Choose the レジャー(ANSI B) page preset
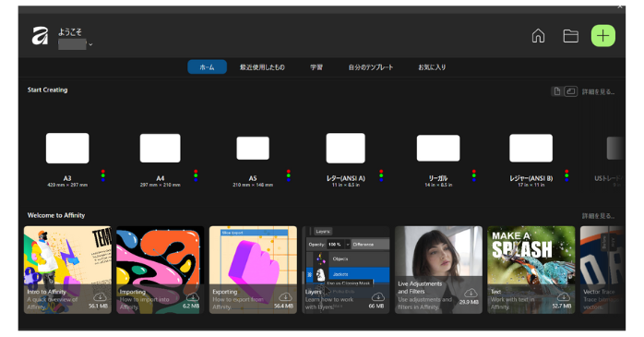Image resolution: width=644 pixels, height=337 pixels. 531,148
